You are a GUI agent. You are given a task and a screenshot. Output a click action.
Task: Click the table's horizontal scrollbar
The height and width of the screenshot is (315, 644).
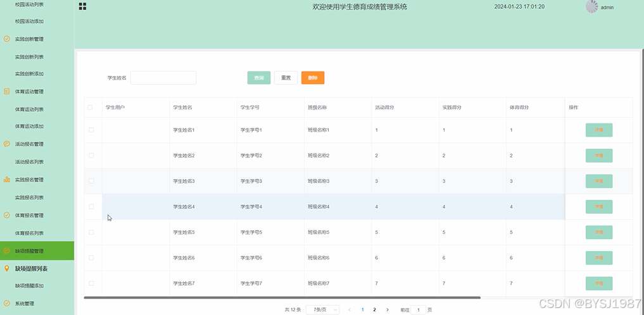[x=282, y=297]
